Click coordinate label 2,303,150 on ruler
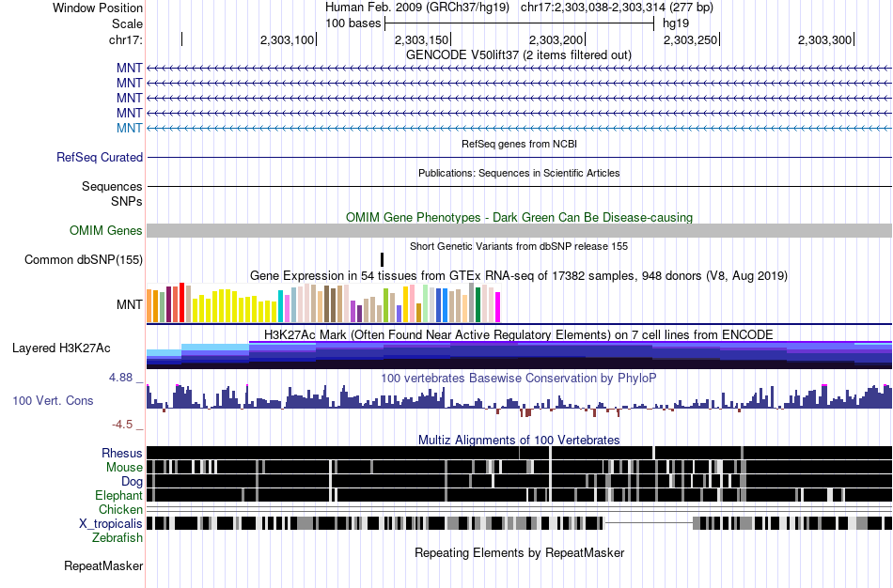 pos(421,39)
